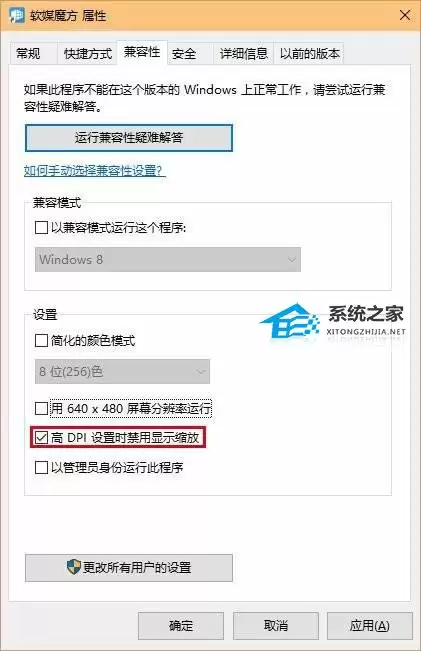This screenshot has height=651, width=421.
Task: Enable 以管理员身份运行此程序
Action: point(42,467)
